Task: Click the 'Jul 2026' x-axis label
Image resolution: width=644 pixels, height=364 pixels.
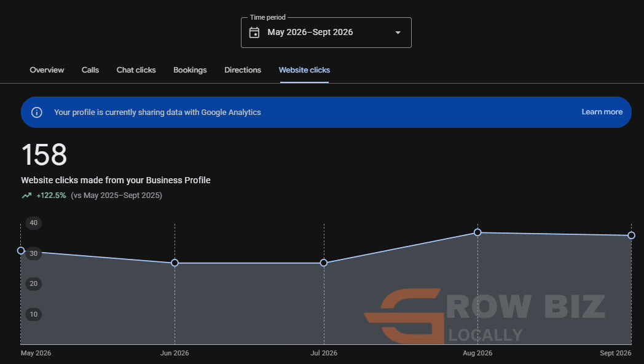Action: (324, 353)
